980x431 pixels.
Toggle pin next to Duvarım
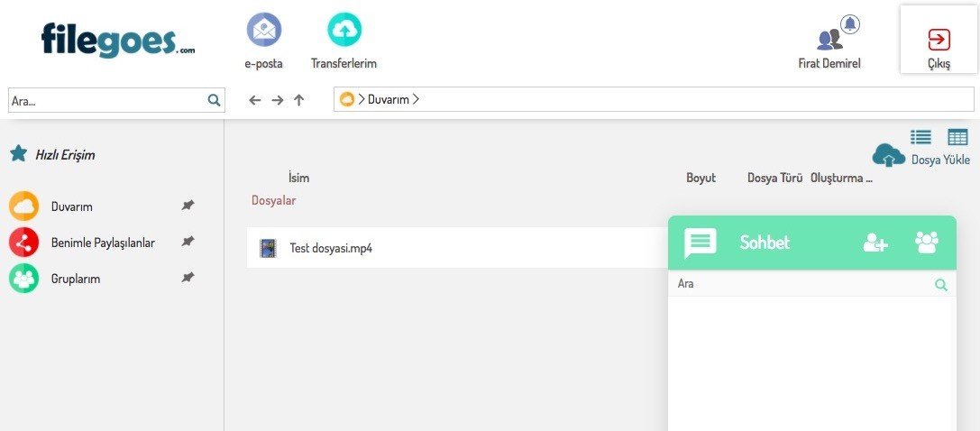pos(188,206)
